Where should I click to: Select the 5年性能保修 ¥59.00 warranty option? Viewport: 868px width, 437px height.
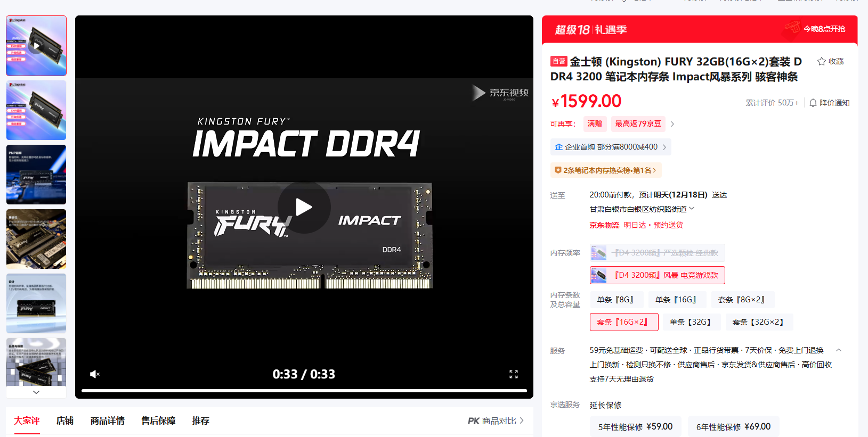[635, 426]
